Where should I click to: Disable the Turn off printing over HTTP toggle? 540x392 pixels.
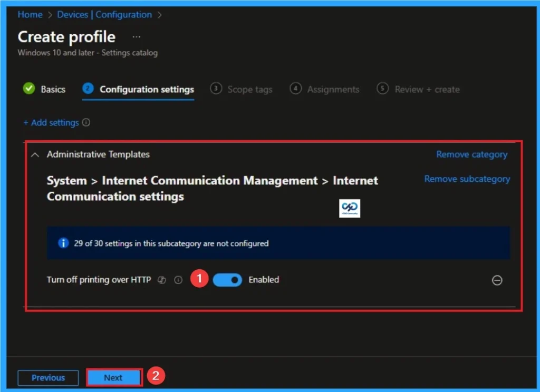pyautogui.click(x=227, y=280)
